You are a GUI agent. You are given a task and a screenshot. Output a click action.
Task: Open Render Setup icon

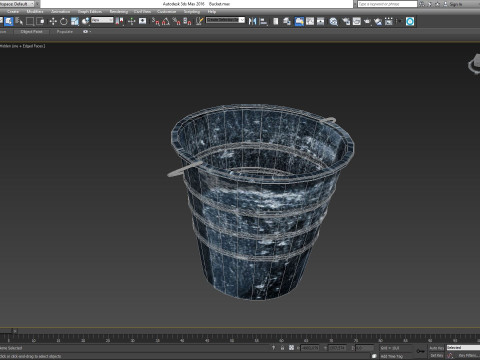(x=346, y=21)
